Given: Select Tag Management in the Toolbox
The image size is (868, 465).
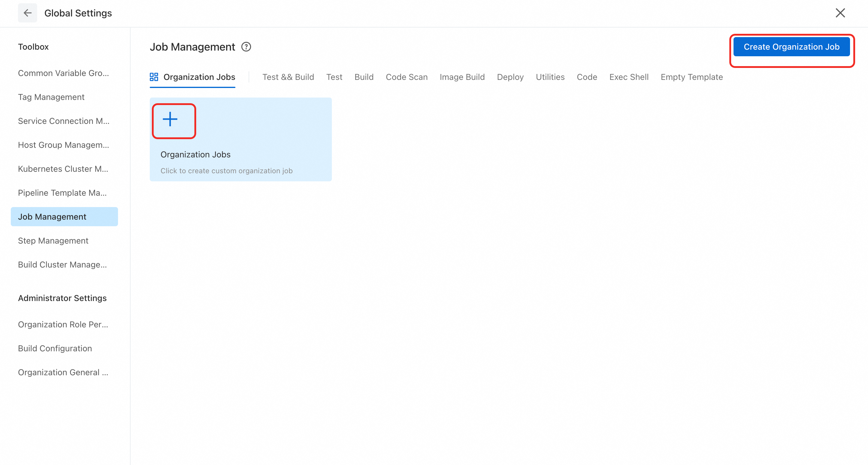Looking at the screenshot, I should [x=51, y=97].
